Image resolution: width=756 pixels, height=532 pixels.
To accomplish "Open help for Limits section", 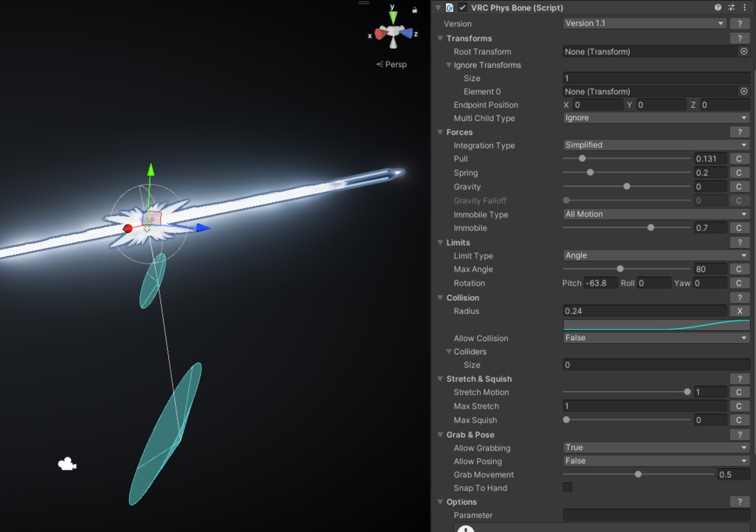I will pyautogui.click(x=740, y=242).
